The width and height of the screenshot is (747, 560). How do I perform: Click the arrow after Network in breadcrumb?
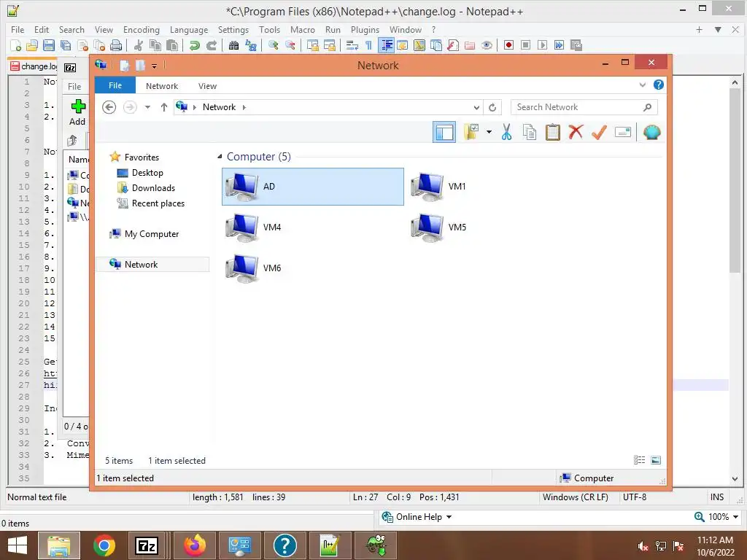244,108
